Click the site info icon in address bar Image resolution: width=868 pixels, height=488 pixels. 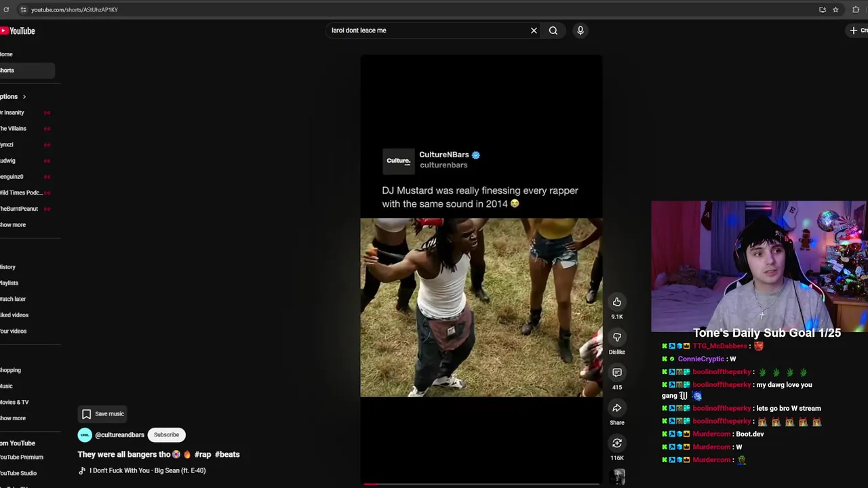pos(23,9)
